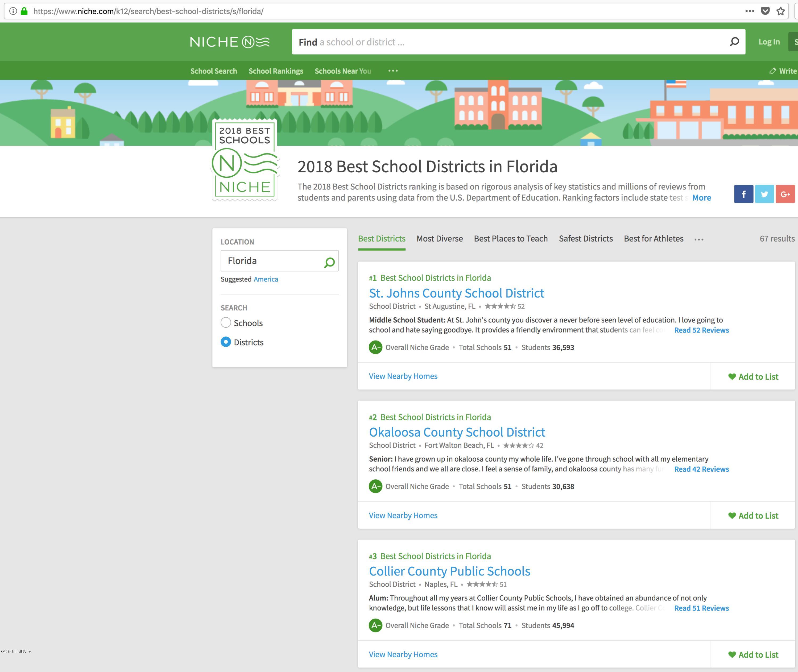Add Okaloosa County to list

click(x=753, y=516)
